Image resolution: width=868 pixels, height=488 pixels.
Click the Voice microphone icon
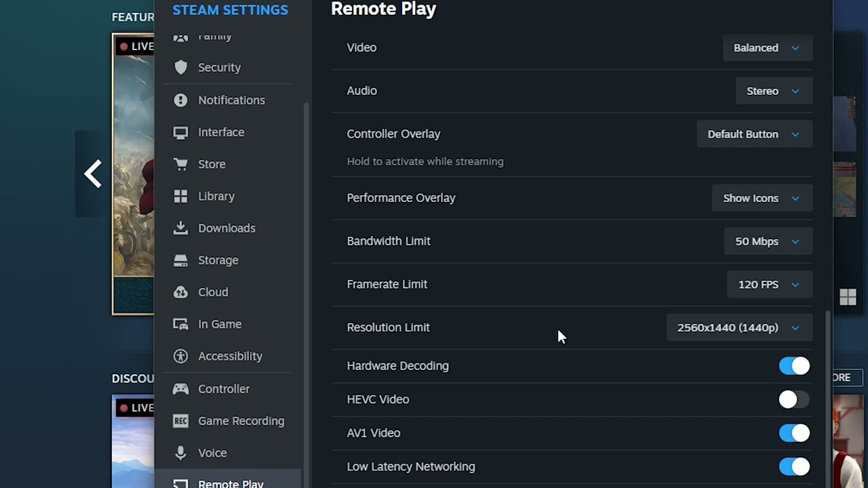point(180,453)
